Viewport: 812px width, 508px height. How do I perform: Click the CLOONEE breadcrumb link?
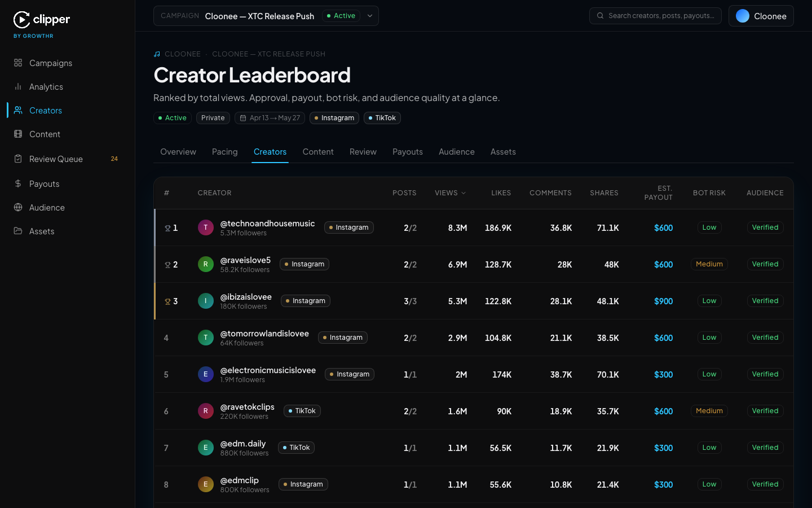point(183,54)
